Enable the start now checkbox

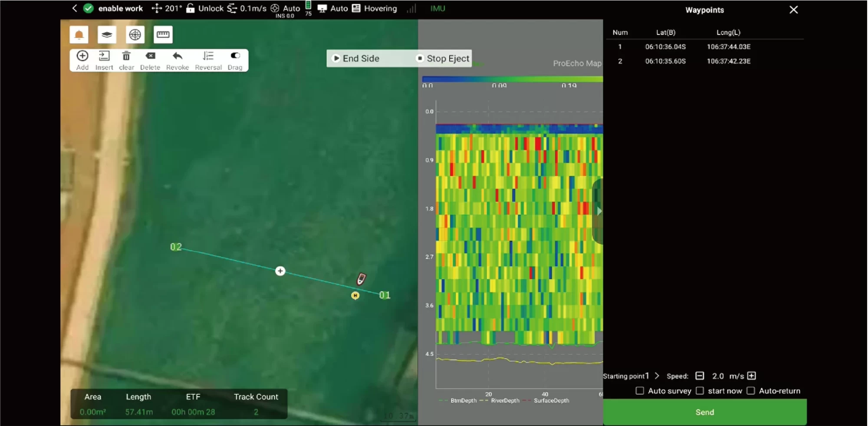click(700, 391)
